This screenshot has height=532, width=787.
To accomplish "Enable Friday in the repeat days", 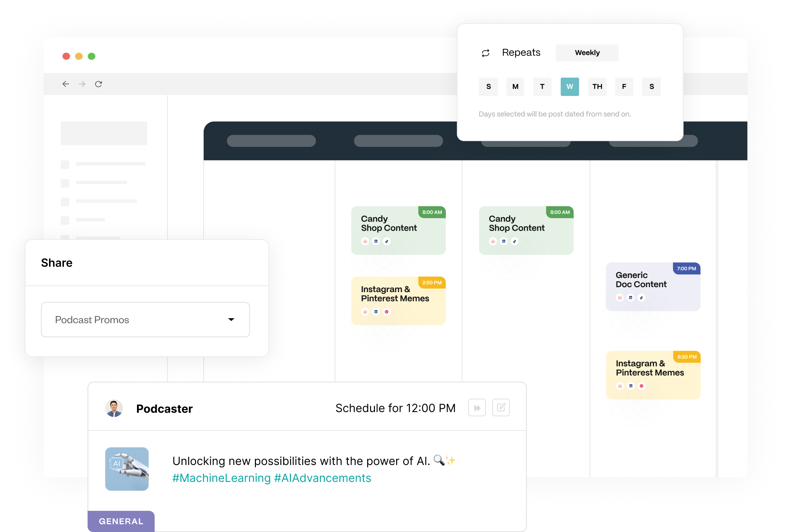I will pyautogui.click(x=624, y=87).
